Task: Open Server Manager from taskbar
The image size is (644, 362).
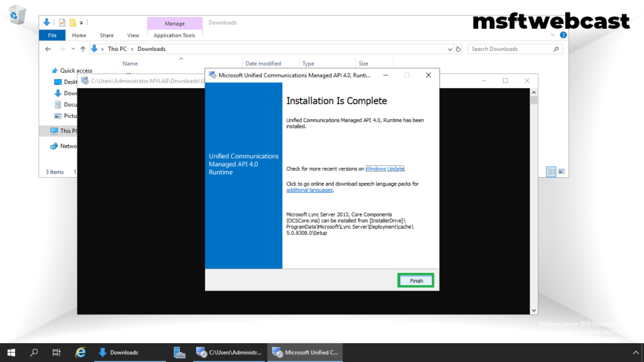Action: (179, 353)
